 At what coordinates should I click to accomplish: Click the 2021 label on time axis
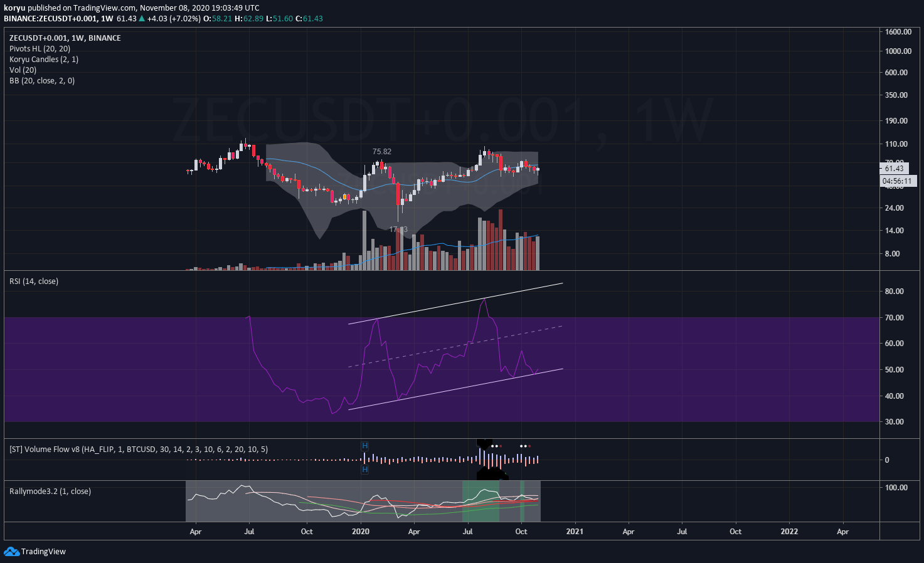pyautogui.click(x=575, y=532)
